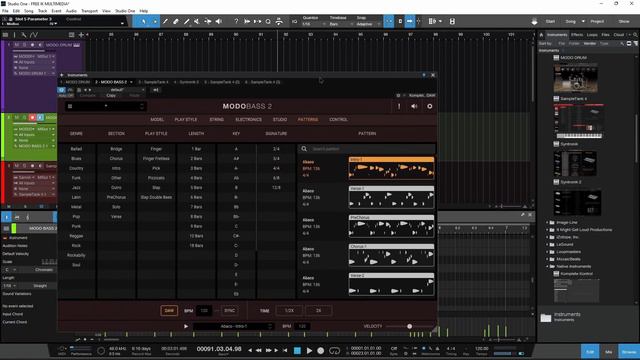Open MODO BASS settings gear icon

[x=429, y=106]
